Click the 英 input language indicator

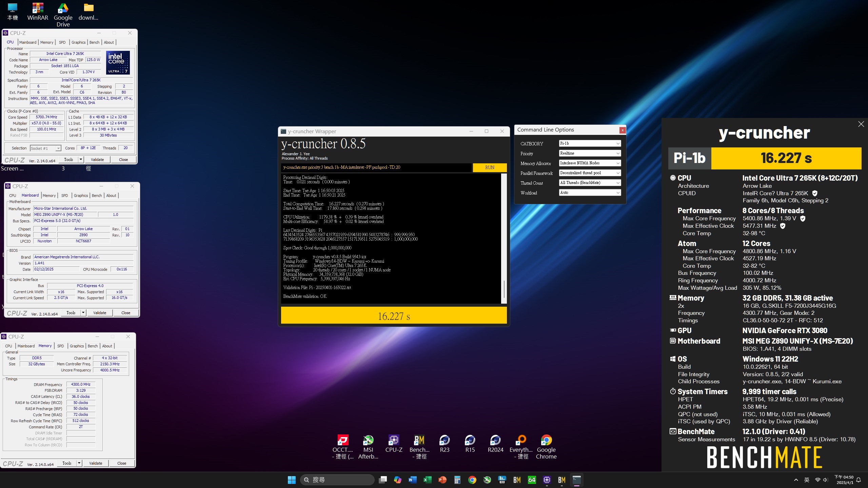click(807, 480)
